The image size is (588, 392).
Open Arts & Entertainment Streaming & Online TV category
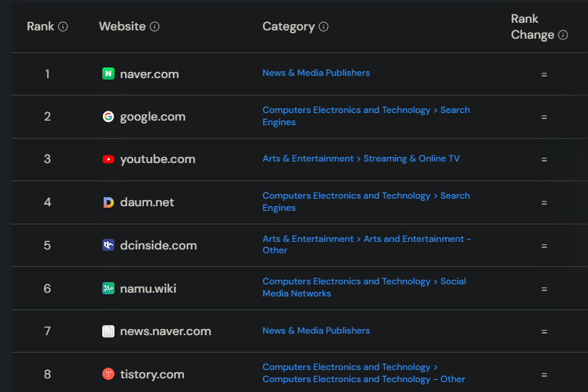pyautogui.click(x=361, y=158)
